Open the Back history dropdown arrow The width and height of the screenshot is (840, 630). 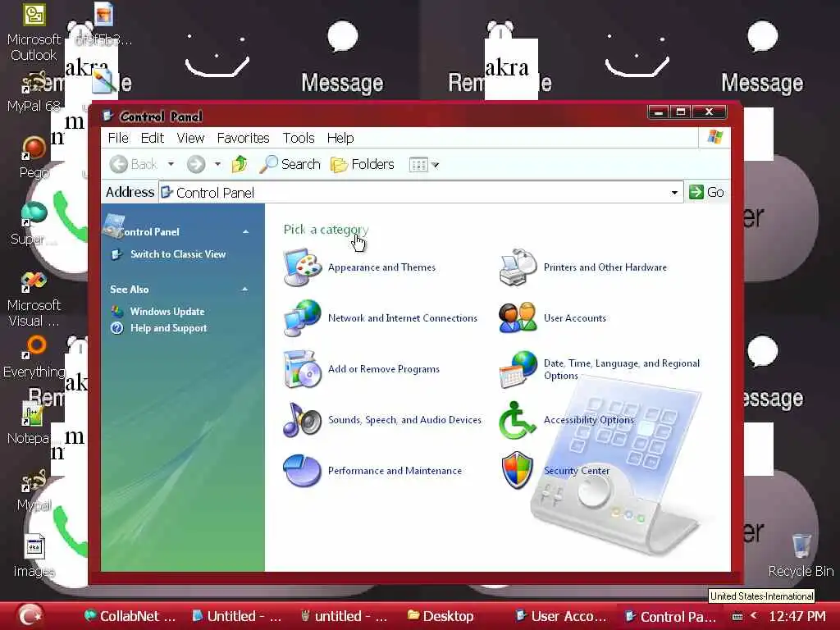pyautogui.click(x=171, y=164)
